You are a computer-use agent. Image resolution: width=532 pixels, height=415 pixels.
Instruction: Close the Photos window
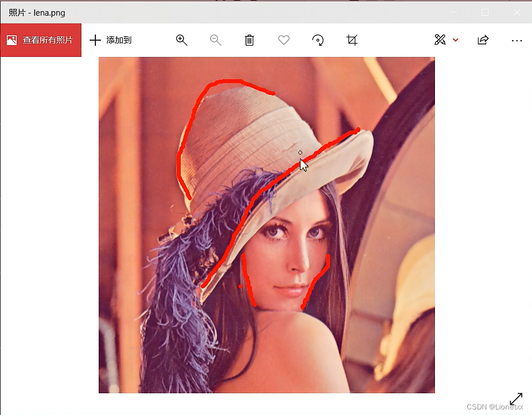pos(517,12)
